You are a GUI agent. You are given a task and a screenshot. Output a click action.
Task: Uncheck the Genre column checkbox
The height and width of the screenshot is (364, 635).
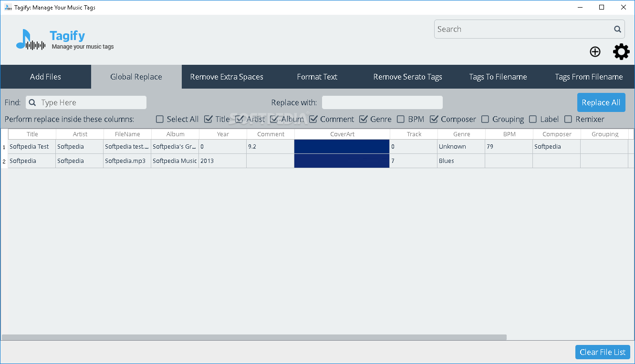(364, 119)
